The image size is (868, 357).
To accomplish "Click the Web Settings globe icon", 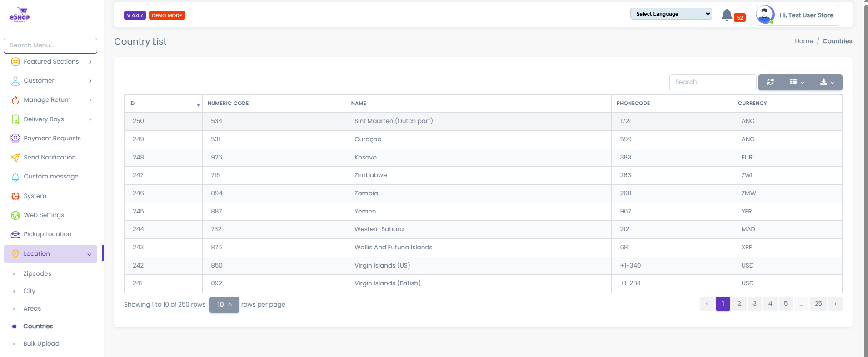I will click(15, 215).
